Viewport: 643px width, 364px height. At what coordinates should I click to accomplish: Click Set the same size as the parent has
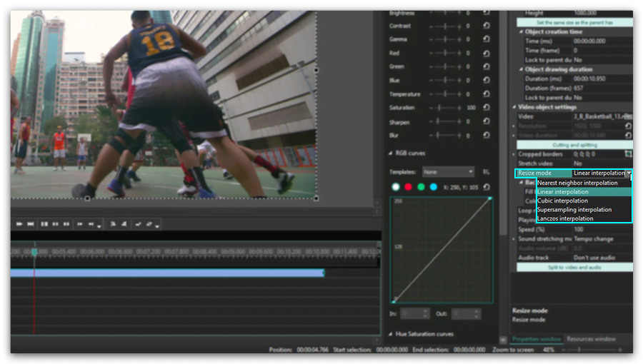point(574,23)
